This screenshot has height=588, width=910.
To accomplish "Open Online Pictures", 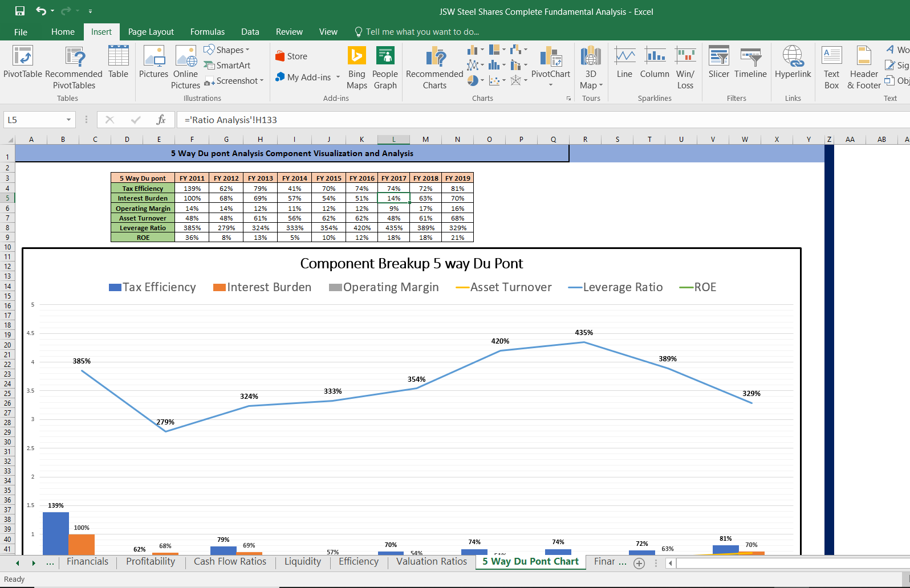I will 186,68.
